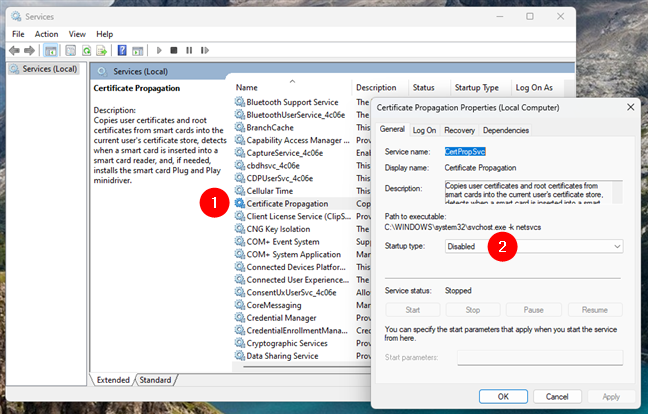Sort by the Log On As column
Image resolution: width=648 pixels, height=414 pixels.
[537, 88]
